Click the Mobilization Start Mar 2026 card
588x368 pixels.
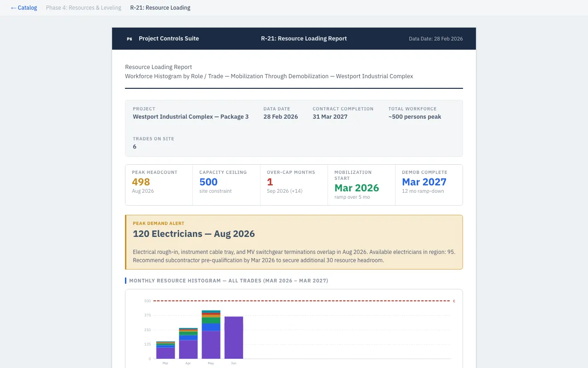coord(361,184)
